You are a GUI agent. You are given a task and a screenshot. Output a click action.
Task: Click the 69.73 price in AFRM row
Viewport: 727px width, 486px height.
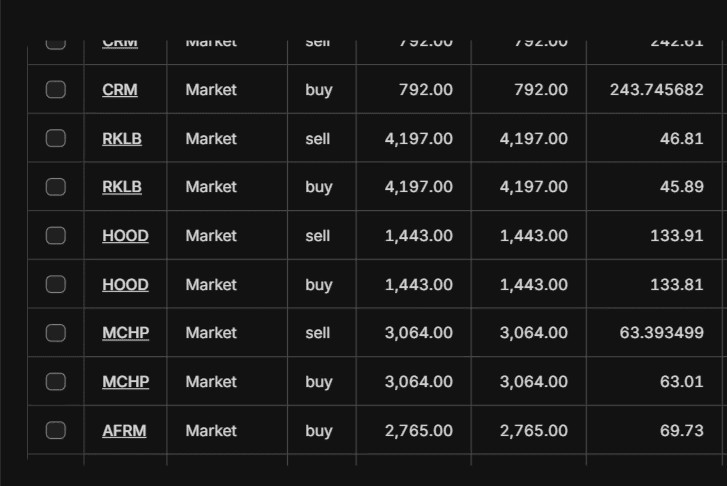pos(681,431)
